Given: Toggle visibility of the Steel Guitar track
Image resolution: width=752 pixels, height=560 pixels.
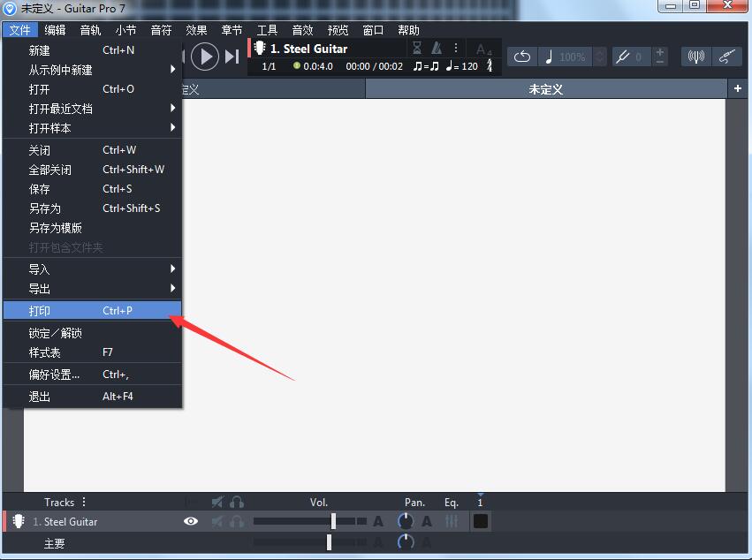Looking at the screenshot, I should point(191,520).
